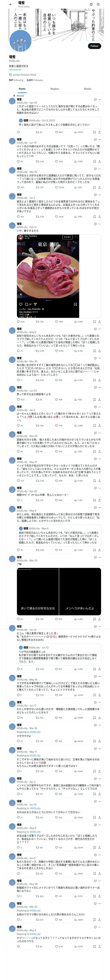Share the Jun 19 post
This screenshot has height=980, width=110.
tap(99, 161)
